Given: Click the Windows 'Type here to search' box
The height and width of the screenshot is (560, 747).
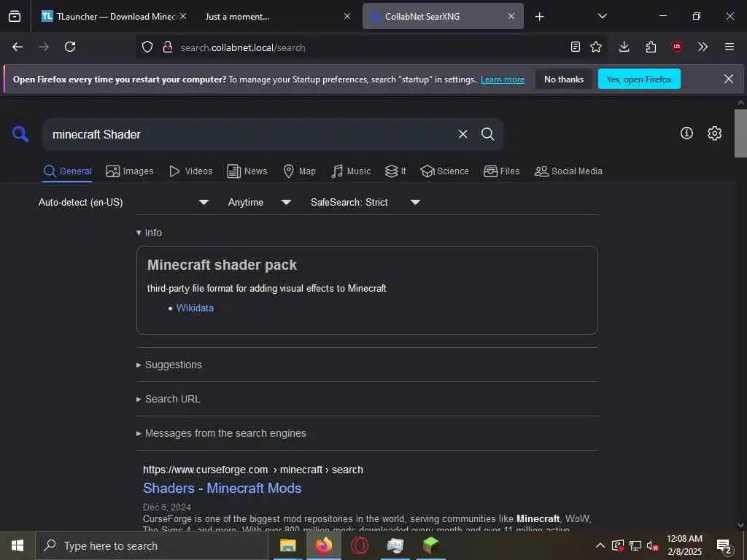Looking at the screenshot, I should tap(152, 545).
